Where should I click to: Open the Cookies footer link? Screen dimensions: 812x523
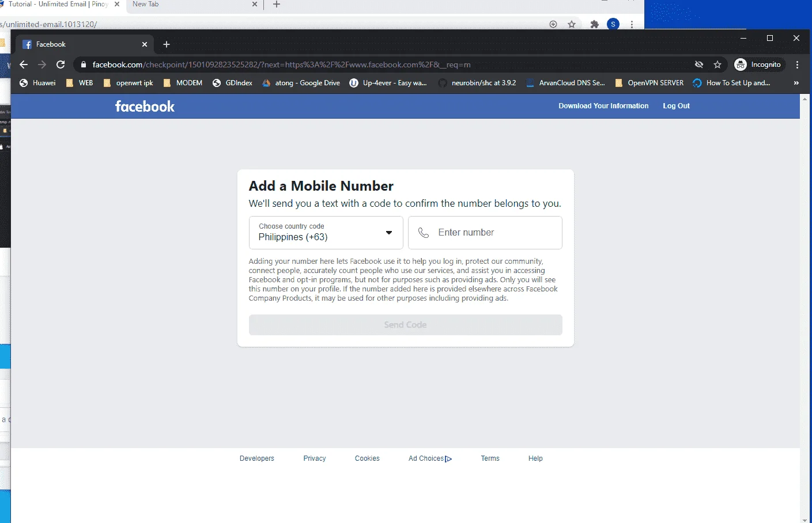(x=367, y=458)
